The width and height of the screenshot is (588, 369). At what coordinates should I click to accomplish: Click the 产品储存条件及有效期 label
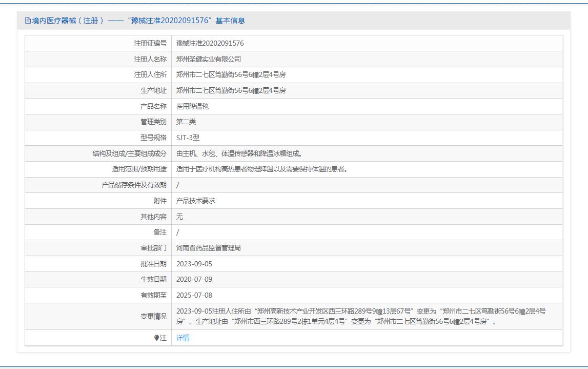(x=134, y=185)
